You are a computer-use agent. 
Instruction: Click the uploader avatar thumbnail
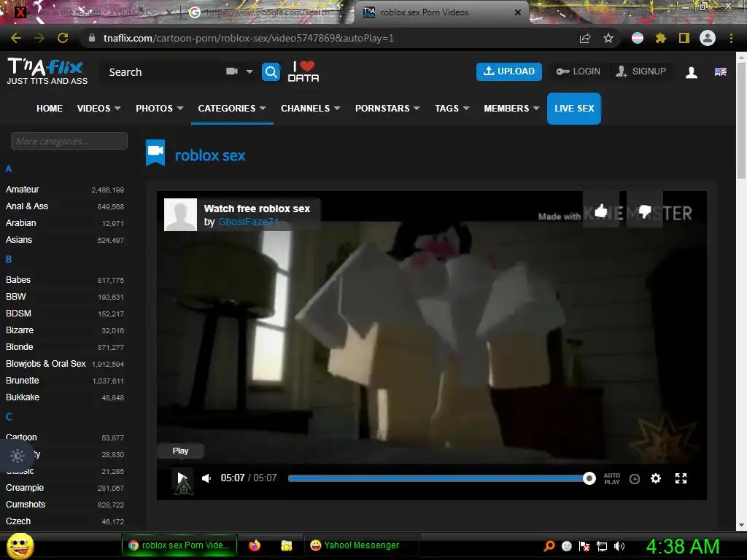pyautogui.click(x=181, y=215)
